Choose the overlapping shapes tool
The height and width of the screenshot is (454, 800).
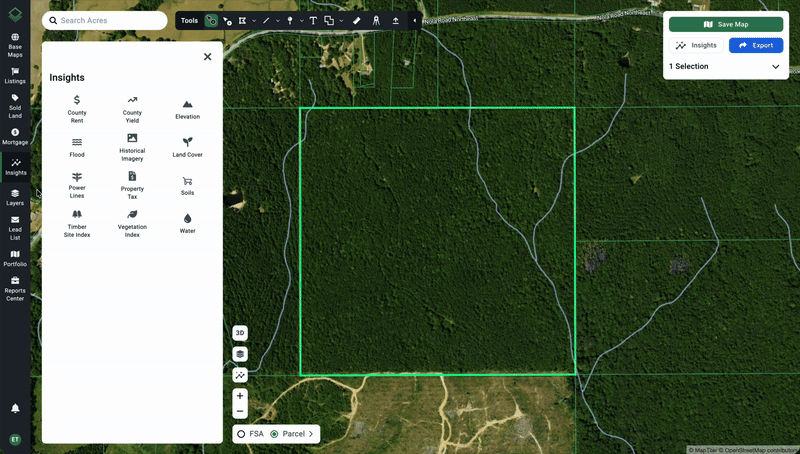tap(329, 20)
